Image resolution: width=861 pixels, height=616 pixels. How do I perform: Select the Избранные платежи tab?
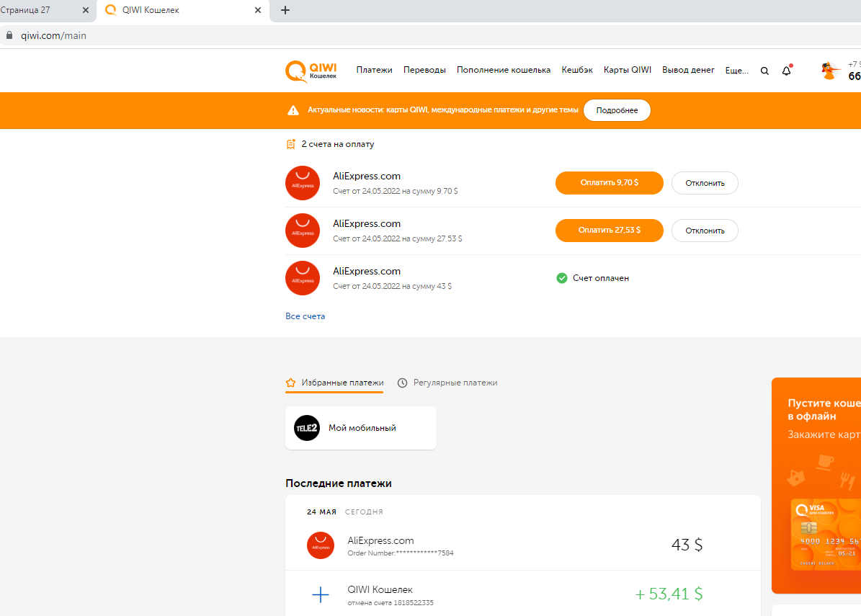coord(334,383)
